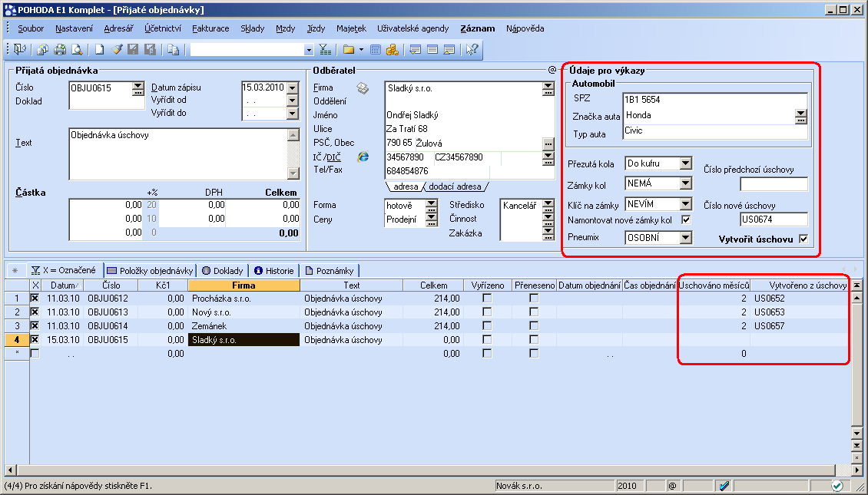
Task: Click the asterisk tab icon left of Označené
Action: point(15,270)
